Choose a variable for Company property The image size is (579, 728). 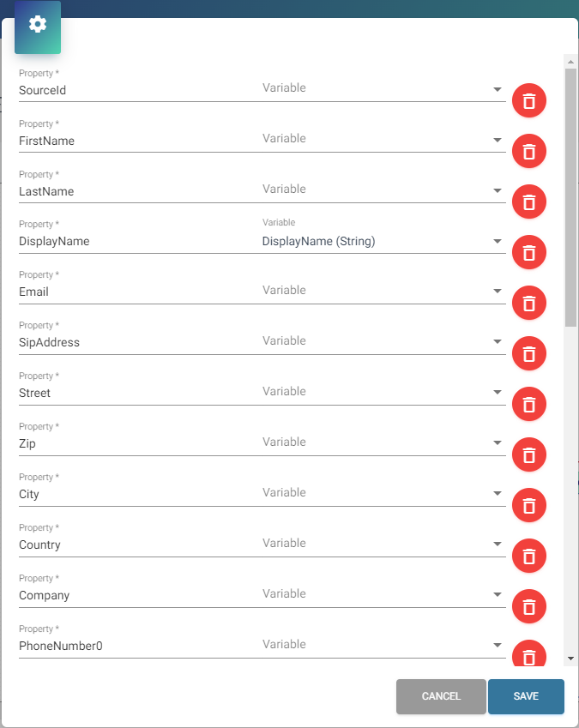(383, 595)
